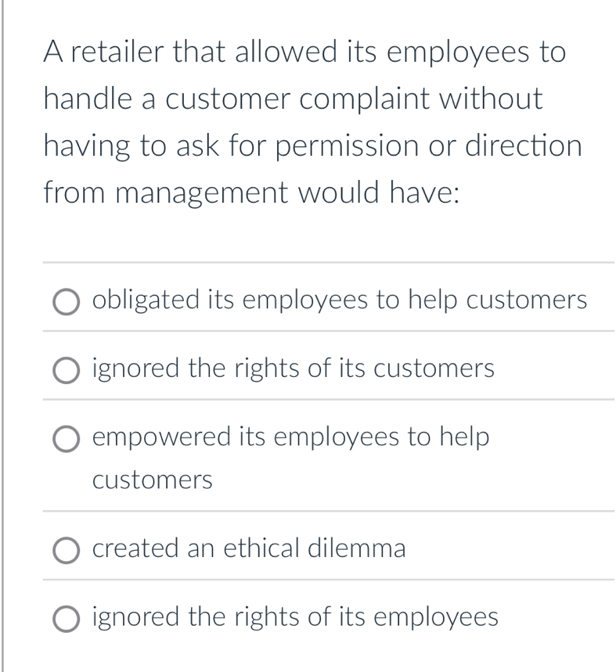This screenshot has height=672, width=616.
Task: Click the text 'ignored the rights of its customers'
Action: pos(294,368)
